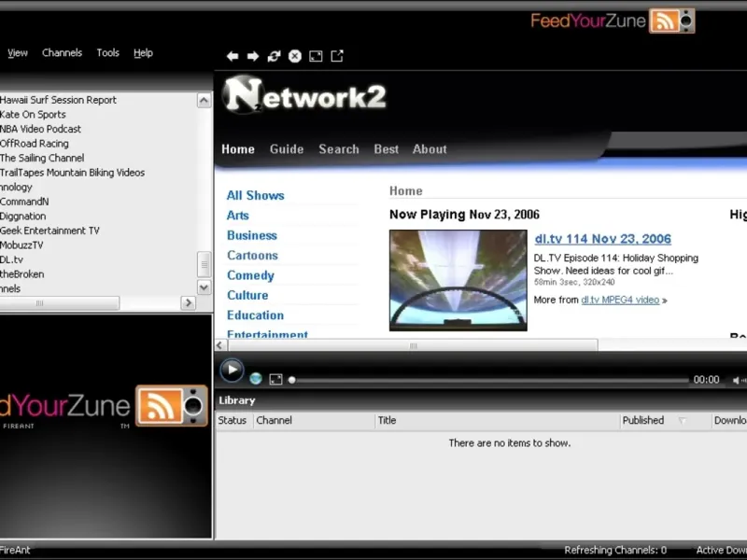Click the fullscreen browser toolbar icon
747x560 pixels.
point(316,56)
